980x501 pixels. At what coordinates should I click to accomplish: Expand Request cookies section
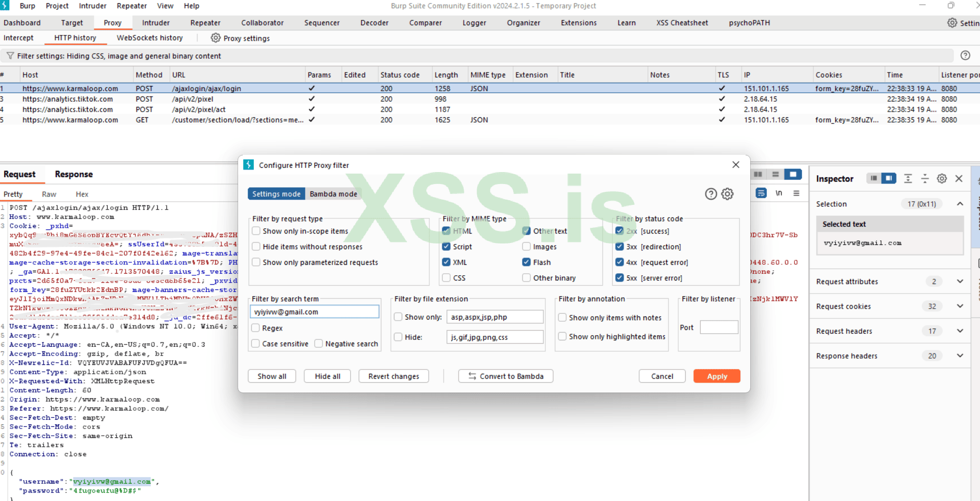(x=960, y=306)
